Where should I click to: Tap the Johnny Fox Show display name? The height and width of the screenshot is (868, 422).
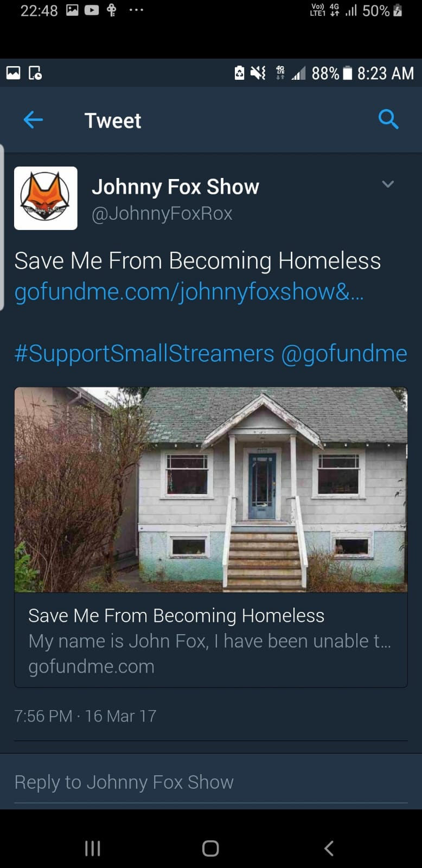pyautogui.click(x=175, y=187)
